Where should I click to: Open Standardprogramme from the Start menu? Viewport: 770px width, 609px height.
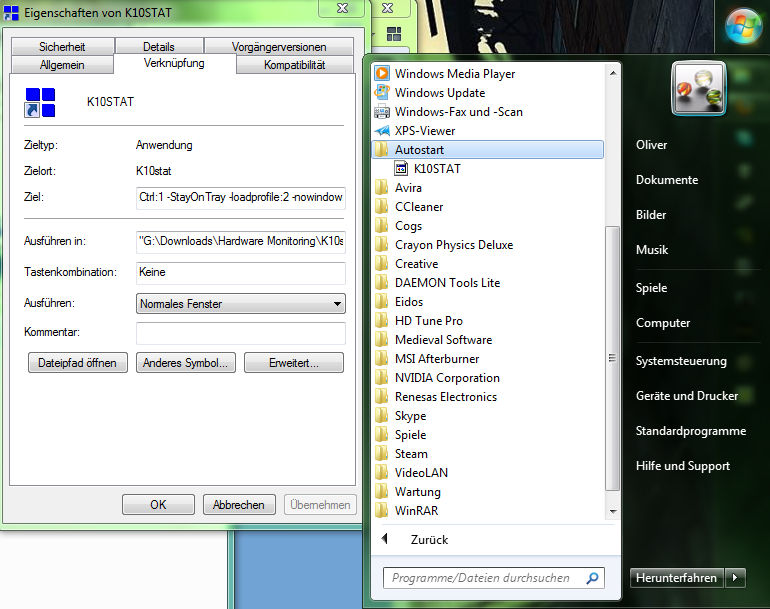(x=691, y=431)
